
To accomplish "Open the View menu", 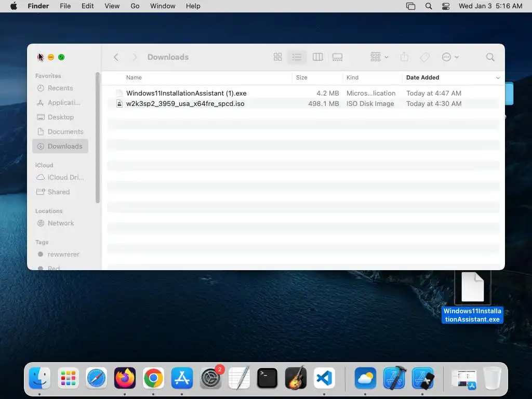I will coord(112,6).
